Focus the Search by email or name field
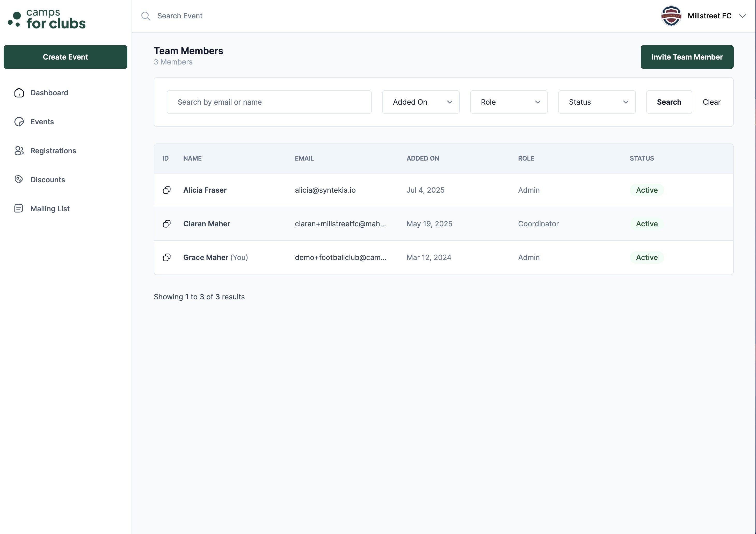 coord(269,102)
